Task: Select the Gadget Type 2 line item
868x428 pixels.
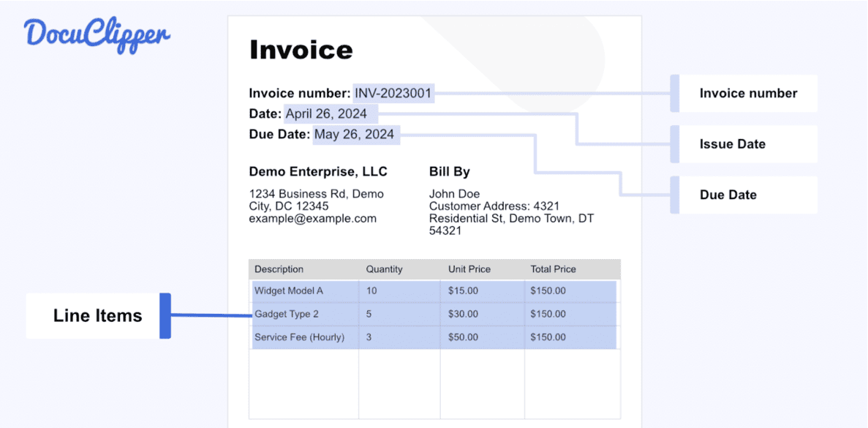Action: 287,314
